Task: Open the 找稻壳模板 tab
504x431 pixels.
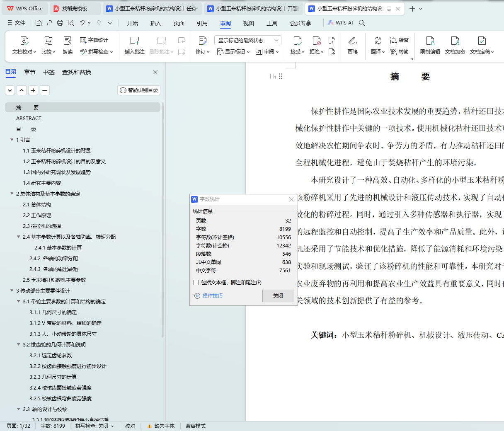Action: (x=75, y=8)
